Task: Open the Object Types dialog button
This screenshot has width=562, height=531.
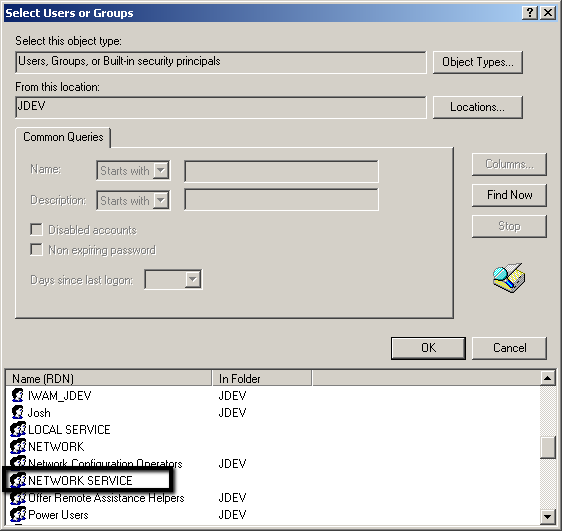Action: [478, 62]
